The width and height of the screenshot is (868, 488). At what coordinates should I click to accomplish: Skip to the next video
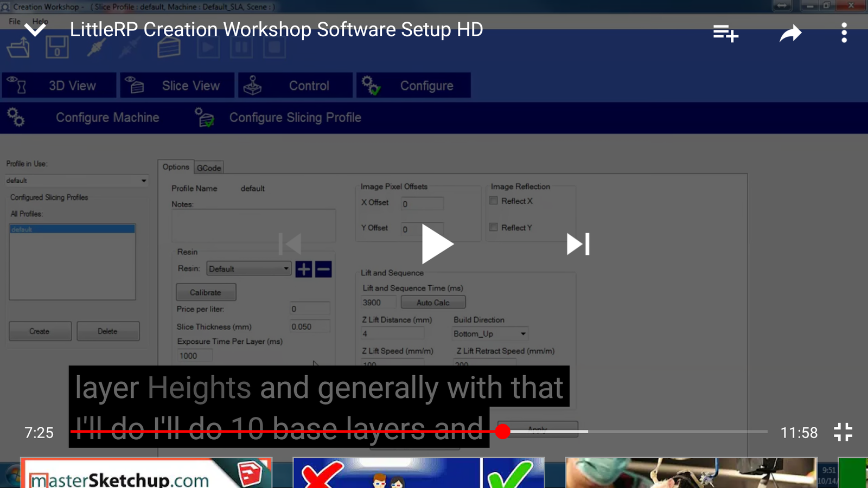pyautogui.click(x=578, y=244)
